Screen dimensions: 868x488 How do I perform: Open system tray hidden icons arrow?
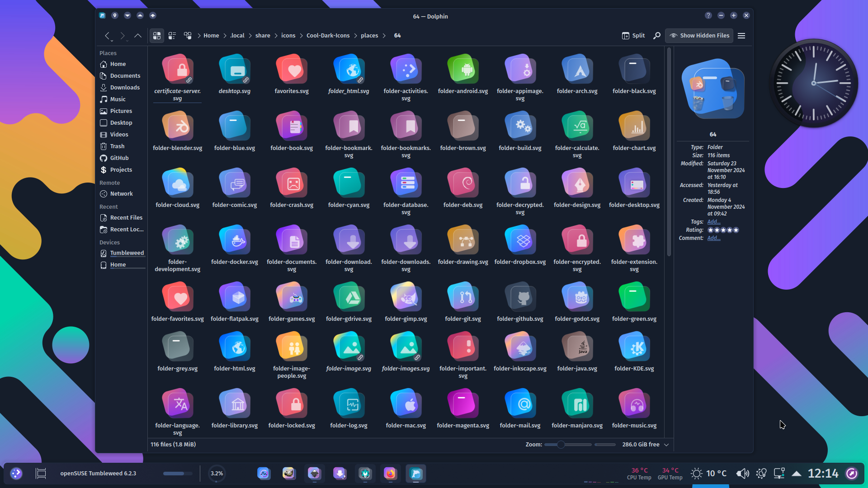pos(797,474)
